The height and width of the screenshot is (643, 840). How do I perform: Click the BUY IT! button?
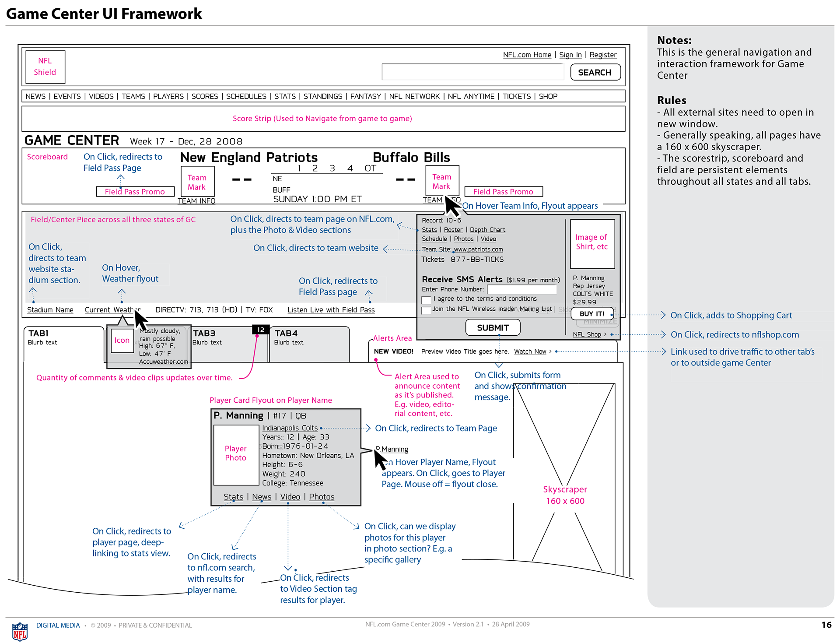point(592,314)
